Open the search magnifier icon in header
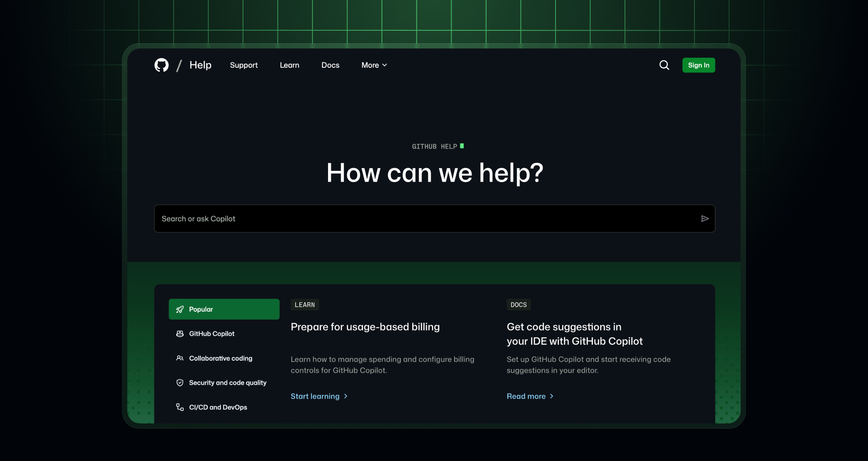 click(x=664, y=65)
